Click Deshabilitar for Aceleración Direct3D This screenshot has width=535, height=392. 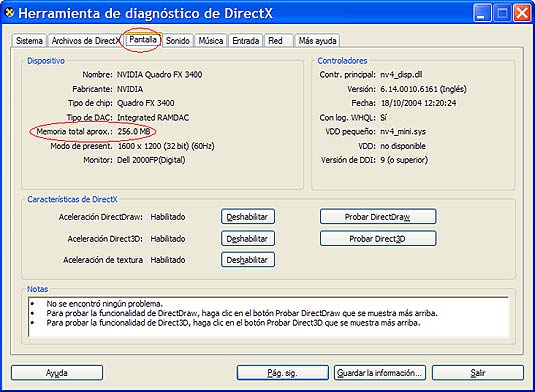point(248,238)
